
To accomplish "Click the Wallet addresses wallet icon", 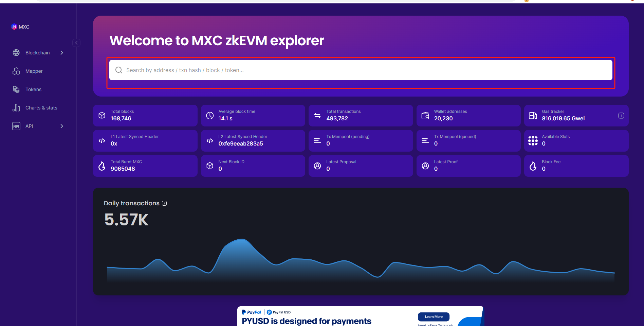I will tap(425, 116).
